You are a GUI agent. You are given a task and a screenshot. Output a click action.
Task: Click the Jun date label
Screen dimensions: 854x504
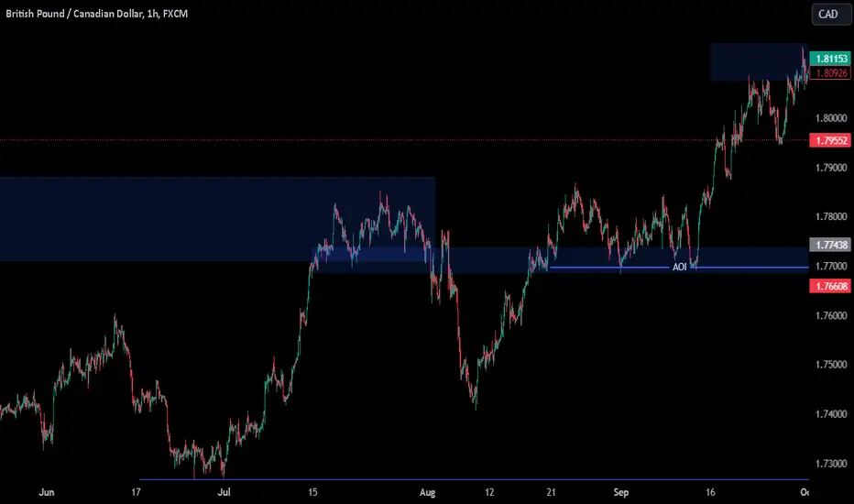pos(47,492)
